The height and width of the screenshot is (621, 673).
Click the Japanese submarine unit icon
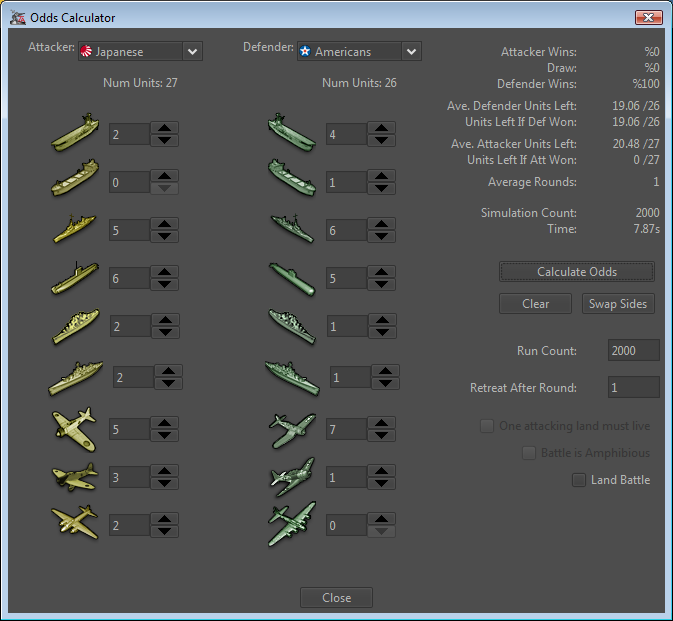pyautogui.click(x=75, y=278)
